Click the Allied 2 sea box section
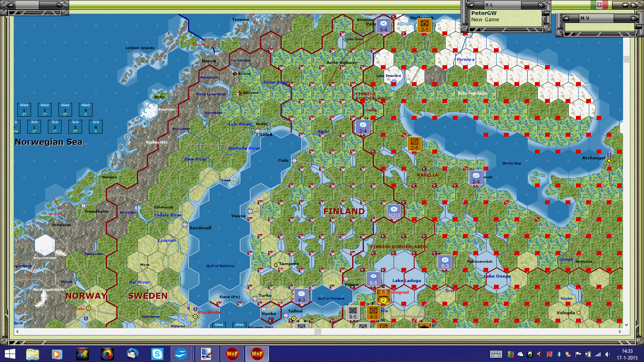644x362 pixels. [x=45, y=110]
